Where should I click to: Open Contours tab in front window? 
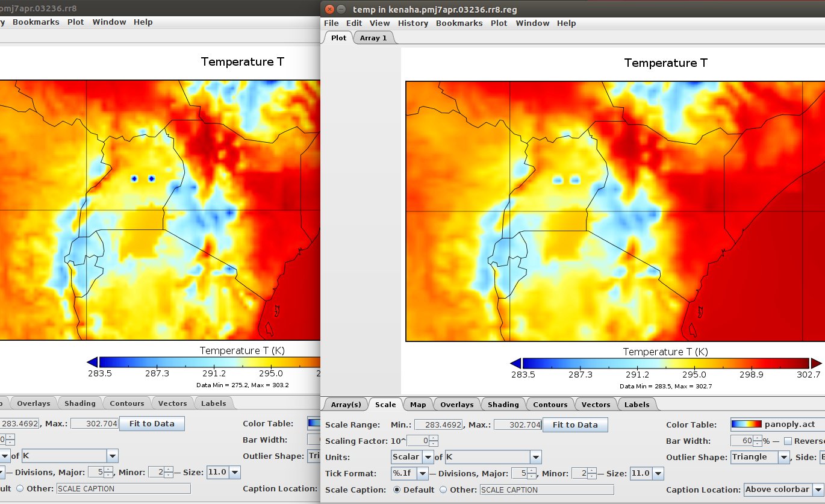coord(550,405)
